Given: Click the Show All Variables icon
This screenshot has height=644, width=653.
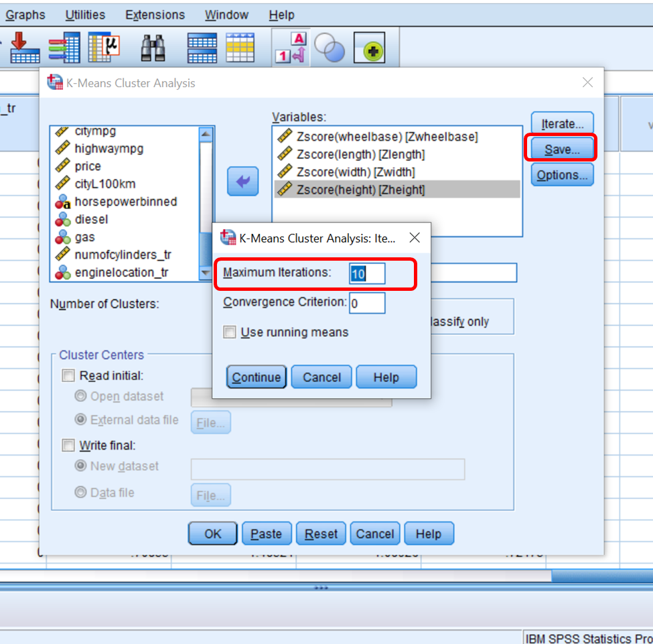Looking at the screenshot, I should coord(369,47).
